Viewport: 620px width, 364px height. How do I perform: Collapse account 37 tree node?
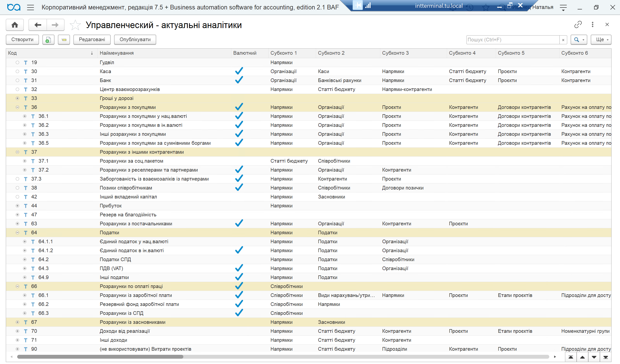pos(17,152)
